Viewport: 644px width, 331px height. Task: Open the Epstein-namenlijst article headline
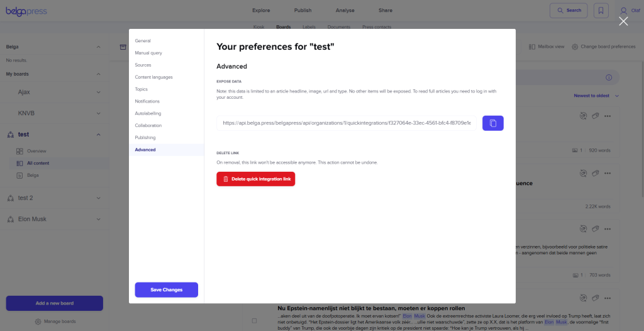pos(371,308)
